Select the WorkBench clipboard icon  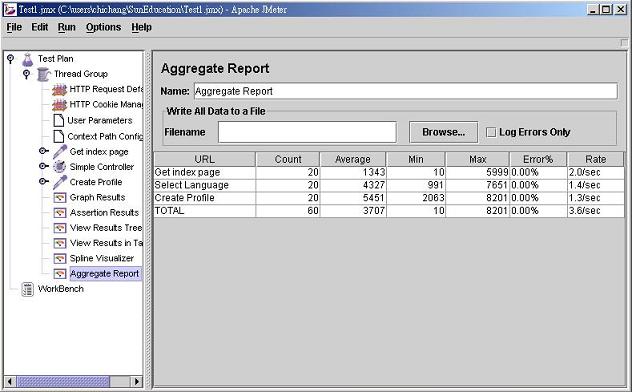[27, 289]
